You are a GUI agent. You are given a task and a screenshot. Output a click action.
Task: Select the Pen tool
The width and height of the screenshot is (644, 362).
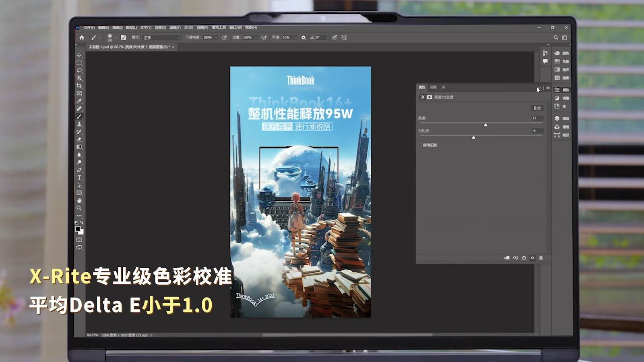pyautogui.click(x=79, y=170)
